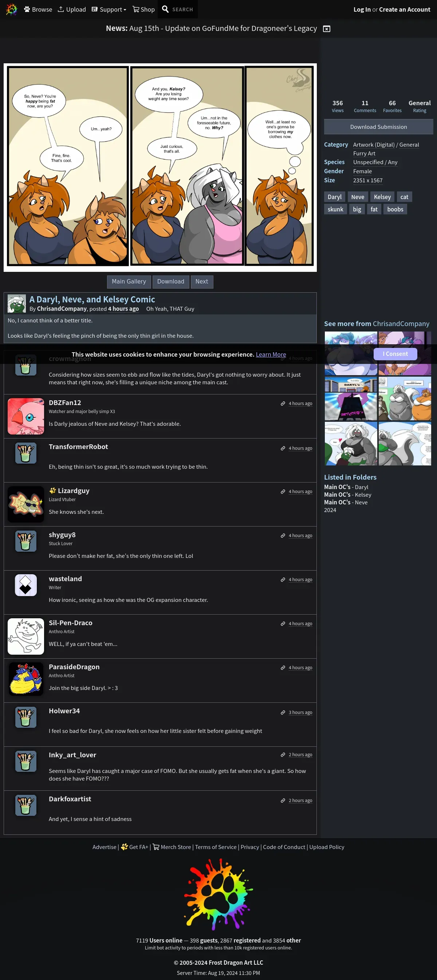Open cookie Learn More link

[x=271, y=354]
